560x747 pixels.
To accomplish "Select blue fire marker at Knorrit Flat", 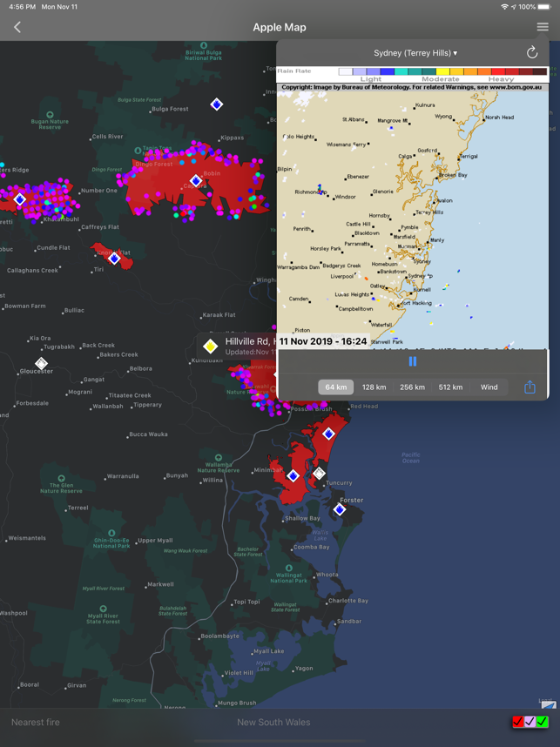I will 114,259.
